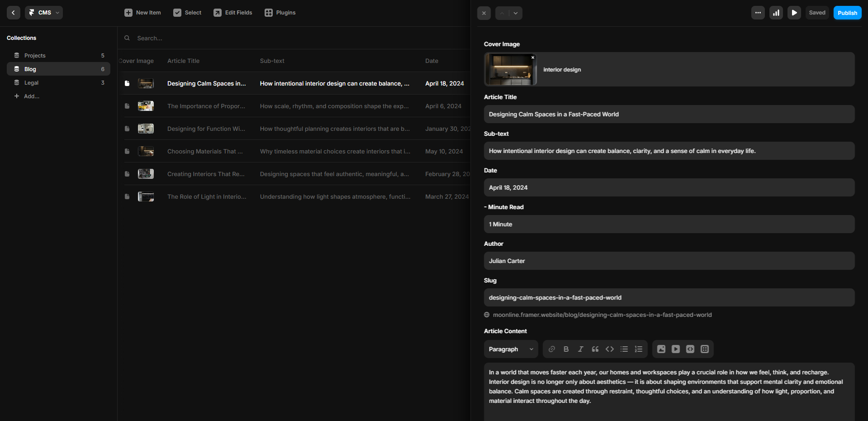Click the preview play button
This screenshot has width=868, height=421.
(x=794, y=13)
